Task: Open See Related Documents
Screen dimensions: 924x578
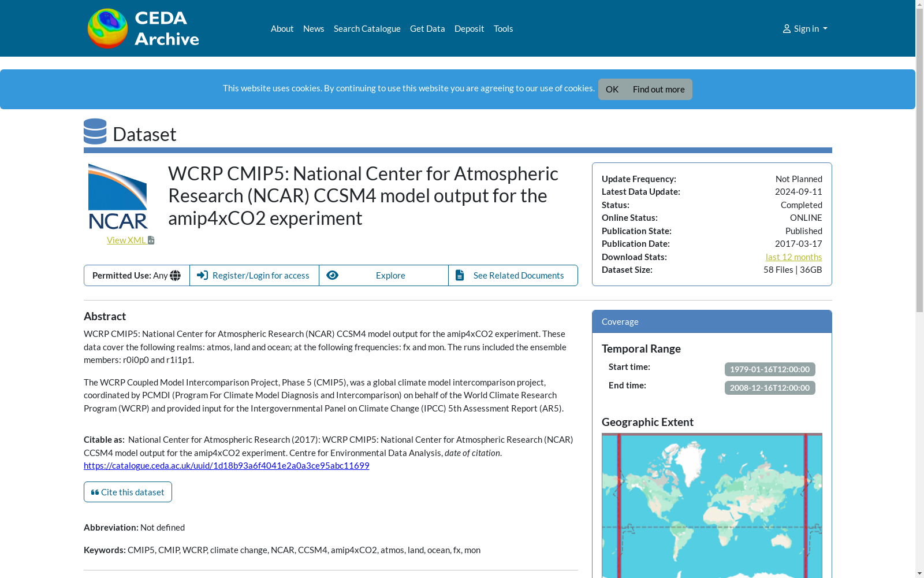Action: [x=513, y=275]
